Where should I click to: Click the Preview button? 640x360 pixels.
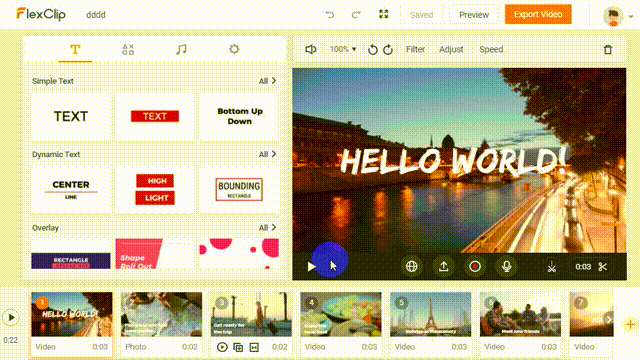[x=473, y=15]
